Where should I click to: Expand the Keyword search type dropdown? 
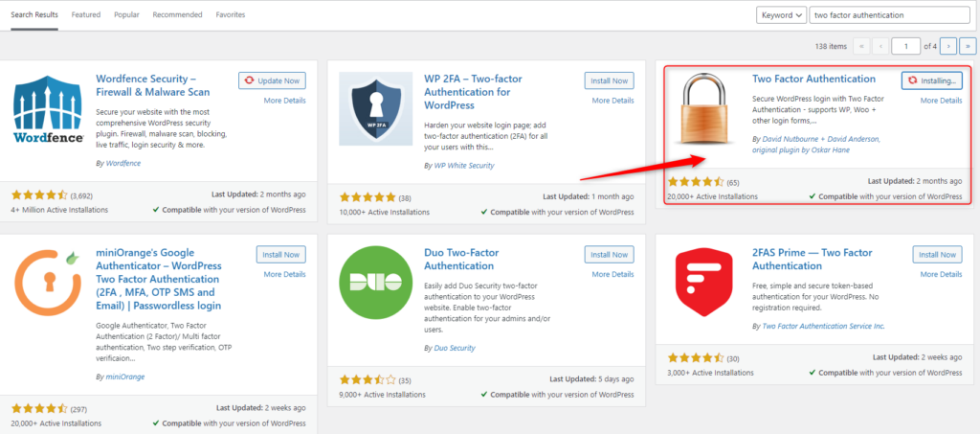point(781,15)
